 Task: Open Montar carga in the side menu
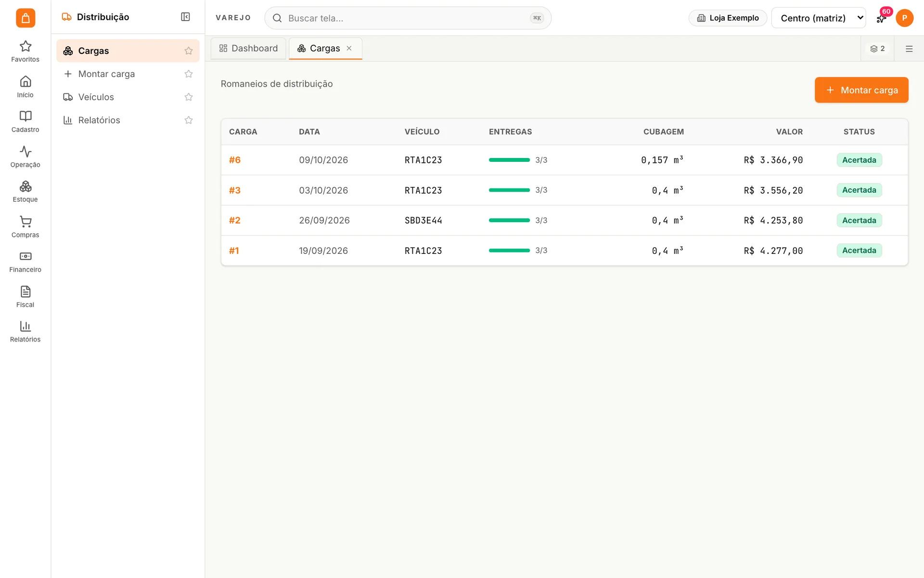coord(106,74)
